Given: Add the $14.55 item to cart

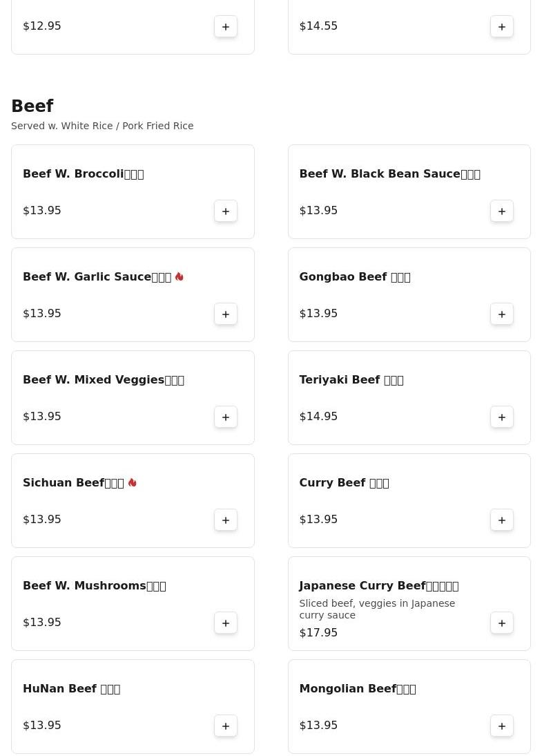Looking at the screenshot, I should [502, 26].
